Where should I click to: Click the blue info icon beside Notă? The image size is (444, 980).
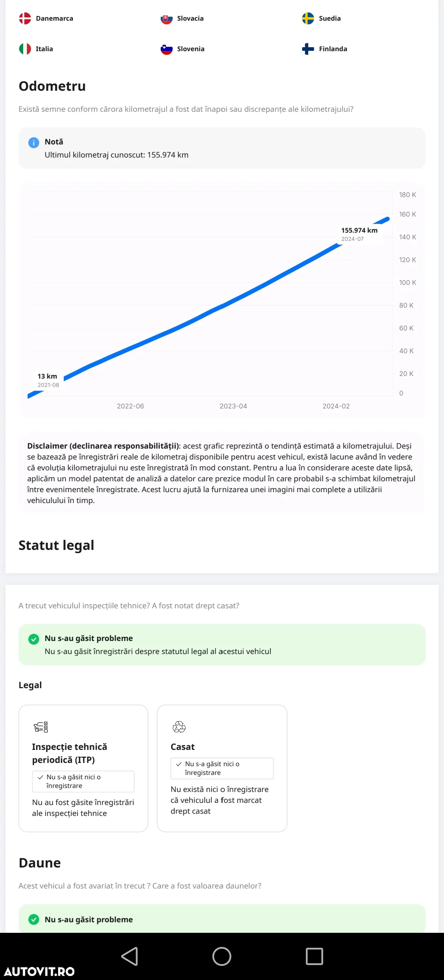tap(34, 143)
